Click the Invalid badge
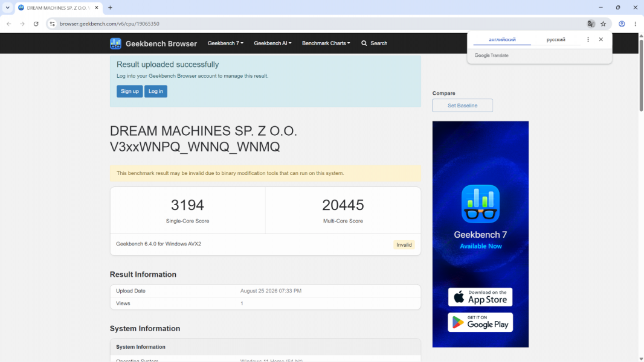 pos(404,245)
